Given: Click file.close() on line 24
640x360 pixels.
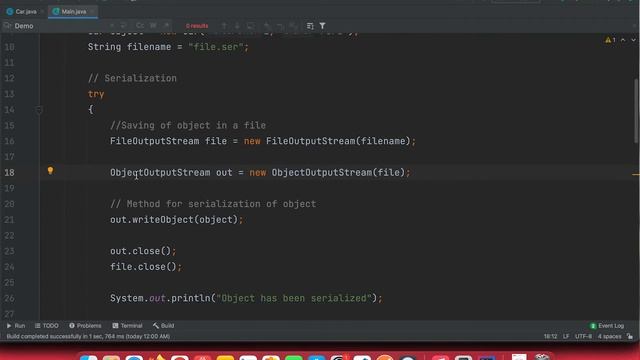Looking at the screenshot, I should click(x=143, y=267).
